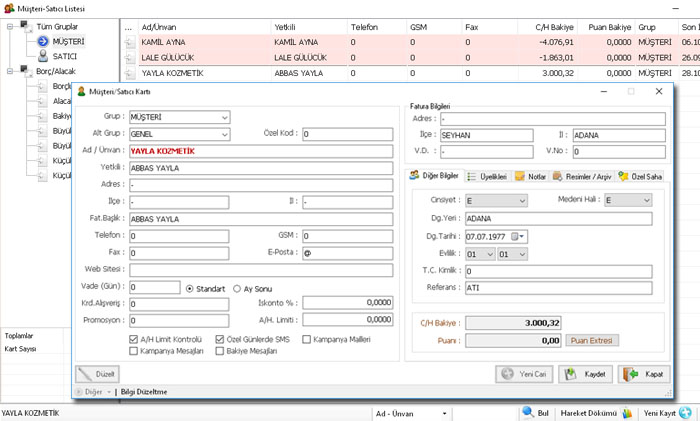Click the row icon beside KAMİL AYNA

point(129,42)
